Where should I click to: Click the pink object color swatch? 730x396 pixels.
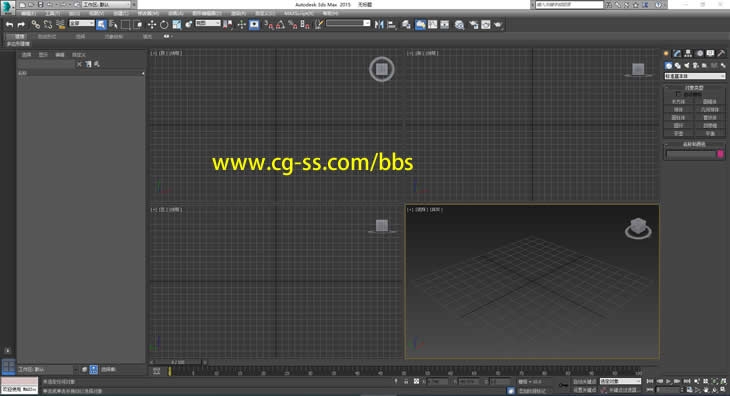click(720, 154)
